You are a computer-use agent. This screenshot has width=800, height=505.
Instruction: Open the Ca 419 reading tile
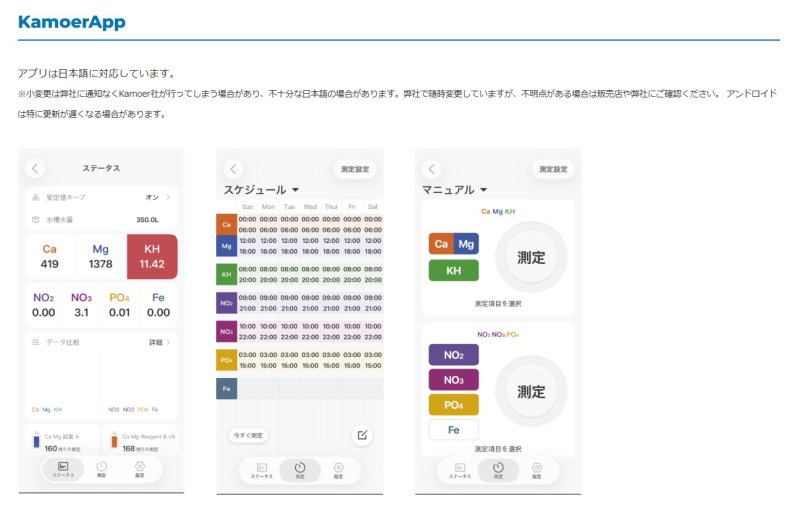point(49,257)
